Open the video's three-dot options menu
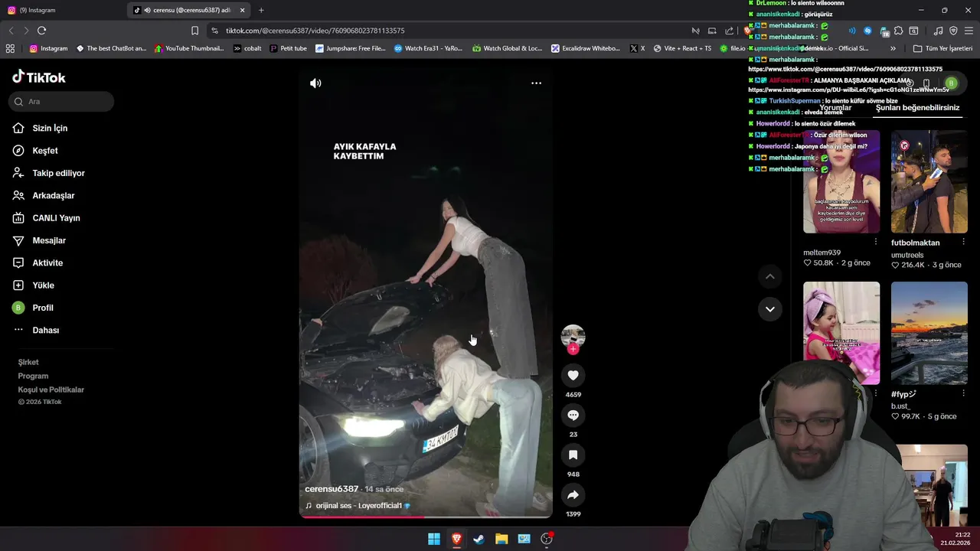Viewport: 980px width, 551px height. coord(536,83)
